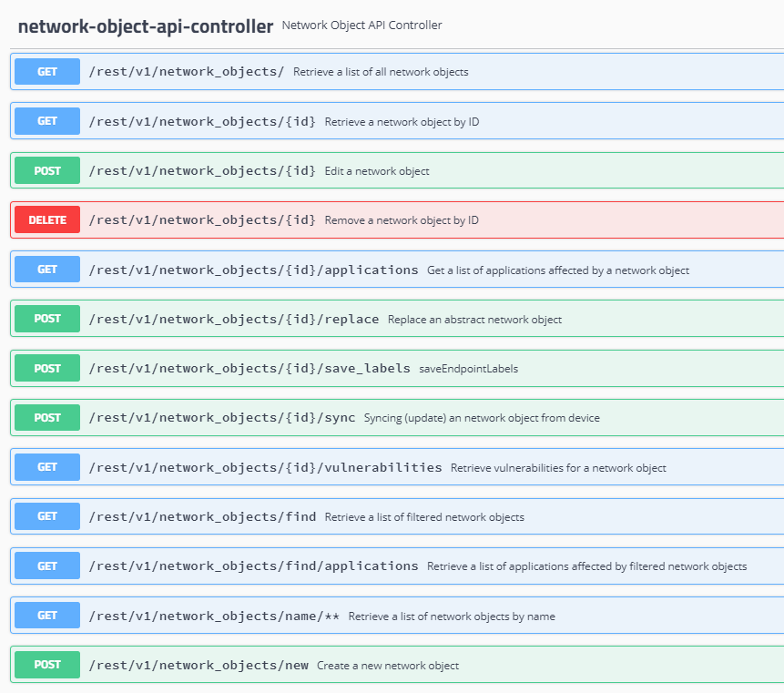Expand DELETE Remove a network object by ID
This screenshot has height=693, width=784.
401,220
